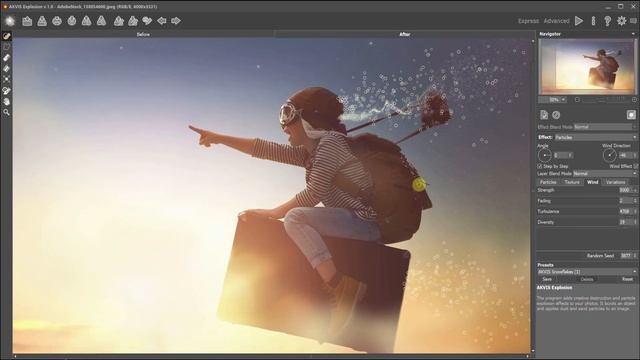Click the new effect document icon under Navigator
Image resolution: width=640 pixels, height=360 pixels.
click(544, 115)
